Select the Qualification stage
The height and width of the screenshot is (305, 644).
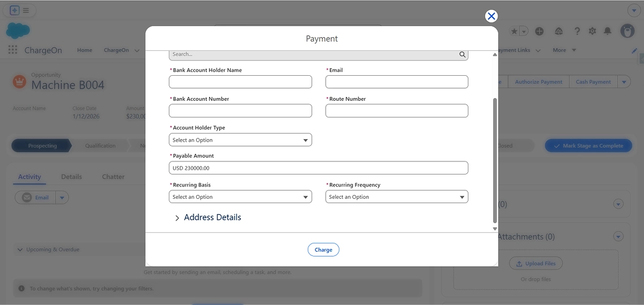[101, 146]
